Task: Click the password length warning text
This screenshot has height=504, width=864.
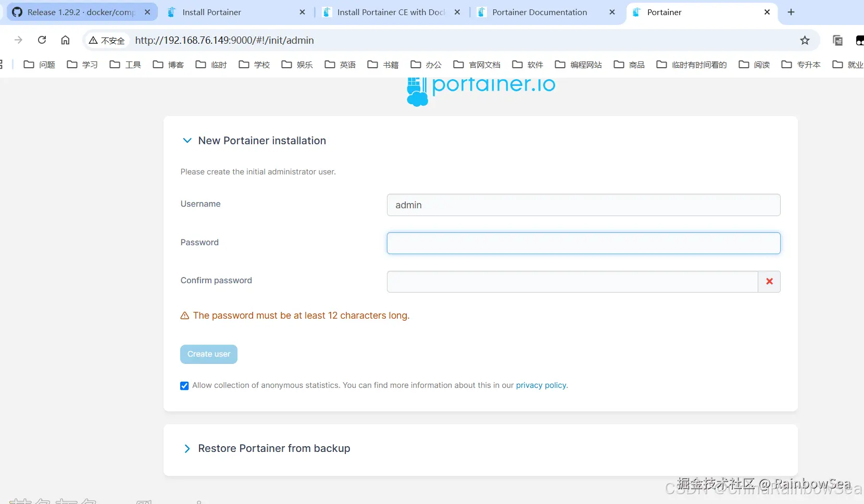Action: [301, 316]
